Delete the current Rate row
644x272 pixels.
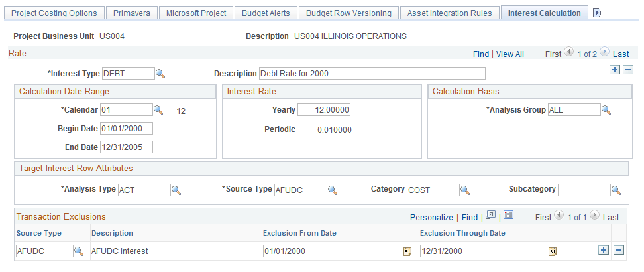point(628,70)
